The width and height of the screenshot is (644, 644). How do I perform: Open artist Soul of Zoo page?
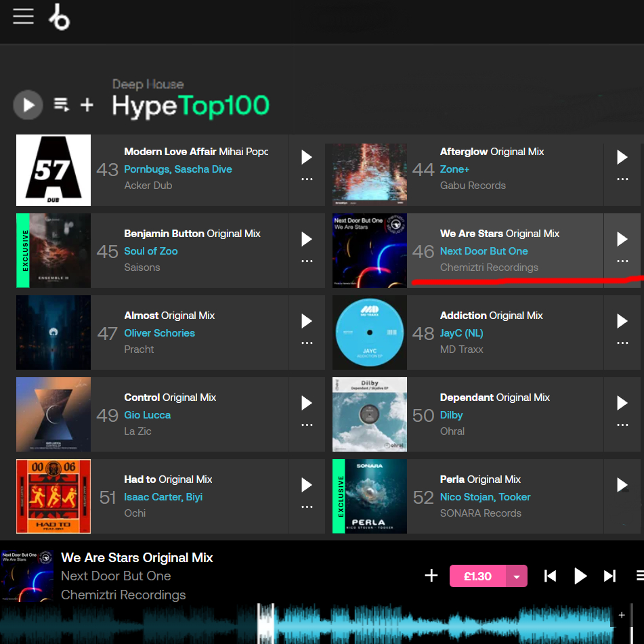click(151, 251)
